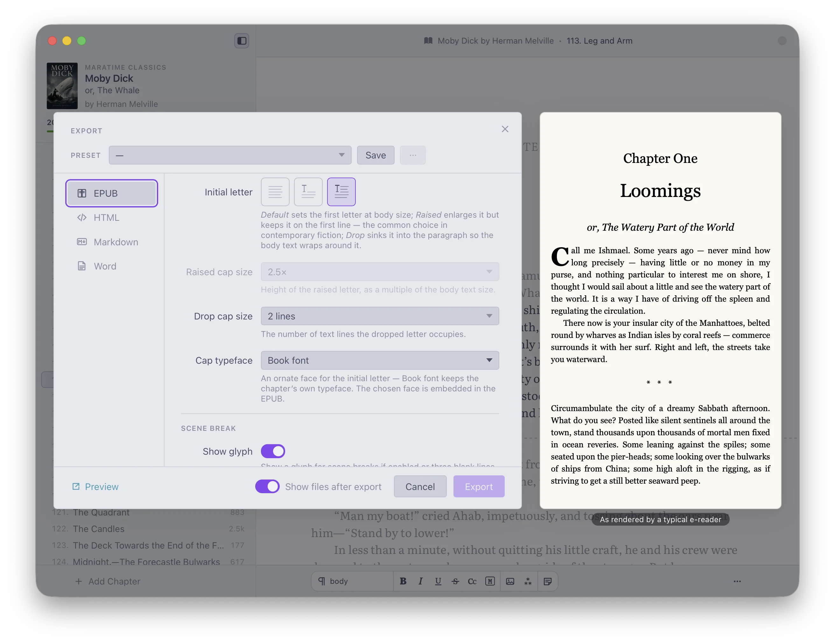Choose Default initial letter style
The height and width of the screenshot is (644, 835).
[275, 192]
